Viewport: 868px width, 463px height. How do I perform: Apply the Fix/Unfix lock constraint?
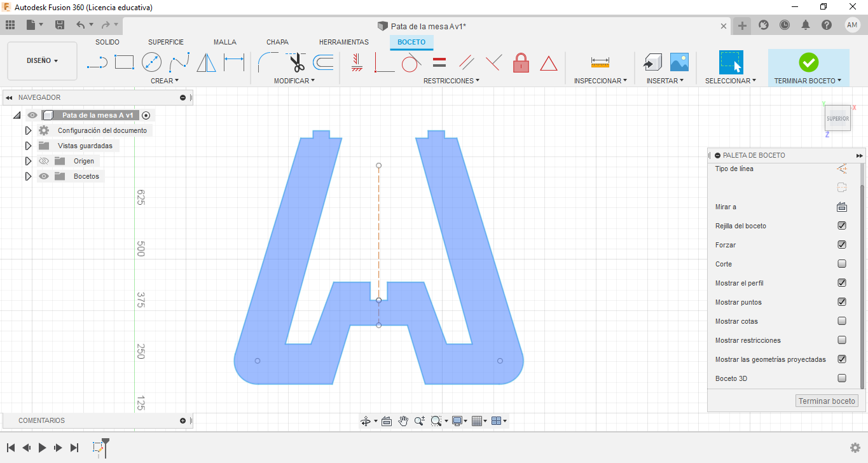coord(521,62)
